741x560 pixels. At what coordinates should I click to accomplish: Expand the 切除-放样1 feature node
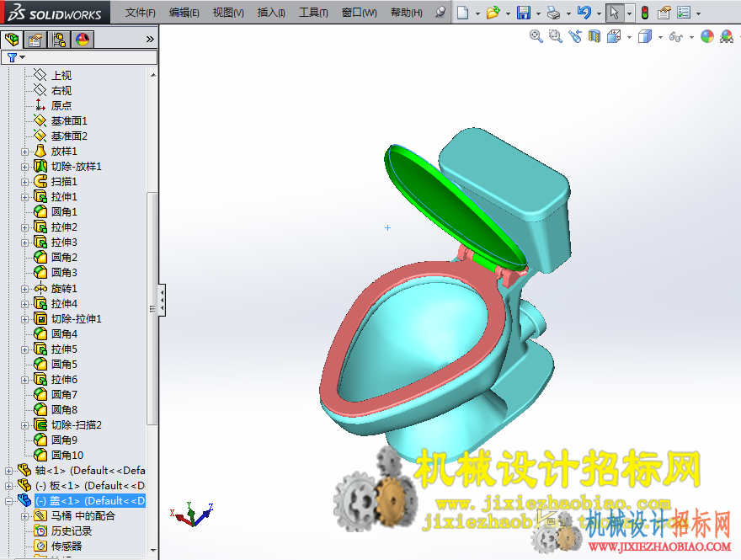coord(24,167)
